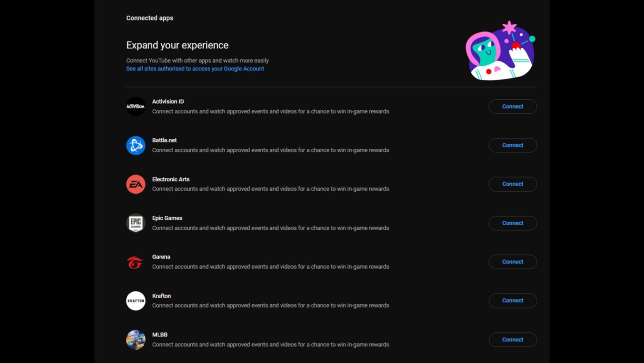644x363 pixels.
Task: Click the Electronic Arts logo icon
Action: point(136,184)
